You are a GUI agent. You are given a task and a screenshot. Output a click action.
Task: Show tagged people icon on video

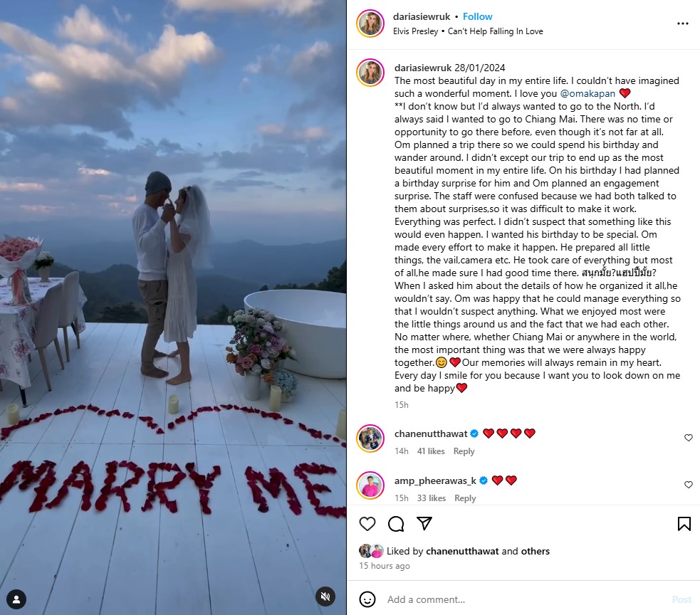point(16,599)
